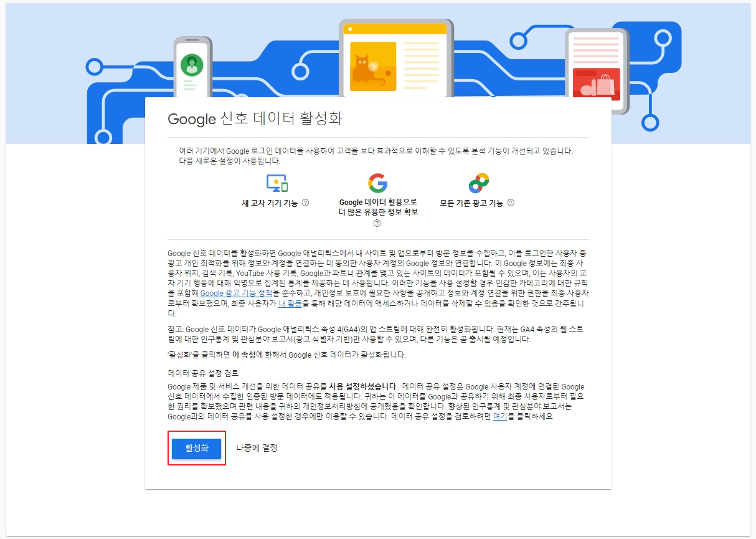This screenshot has height=539, width=756.
Task: Click the colorful advertising features loop icon
Action: [x=479, y=183]
